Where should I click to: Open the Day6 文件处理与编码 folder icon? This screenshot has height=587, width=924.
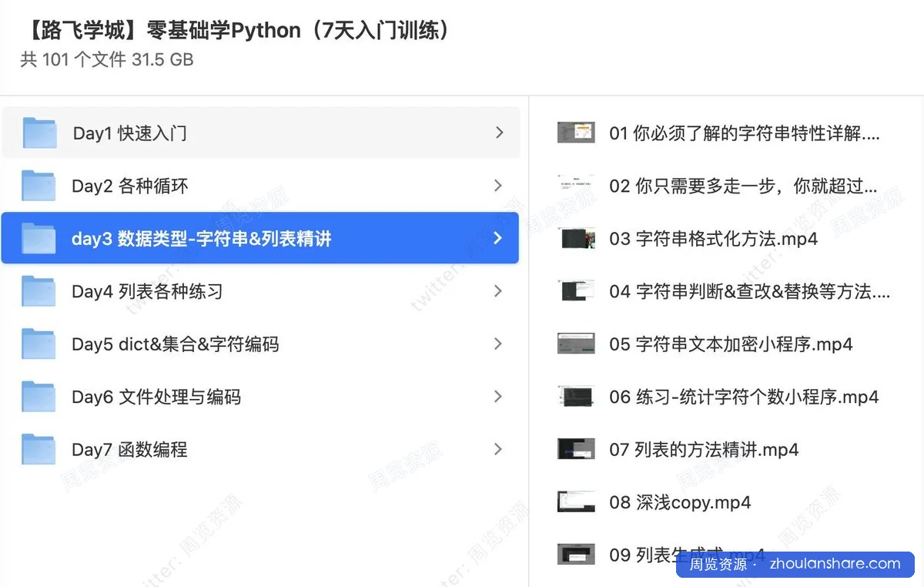(x=38, y=397)
